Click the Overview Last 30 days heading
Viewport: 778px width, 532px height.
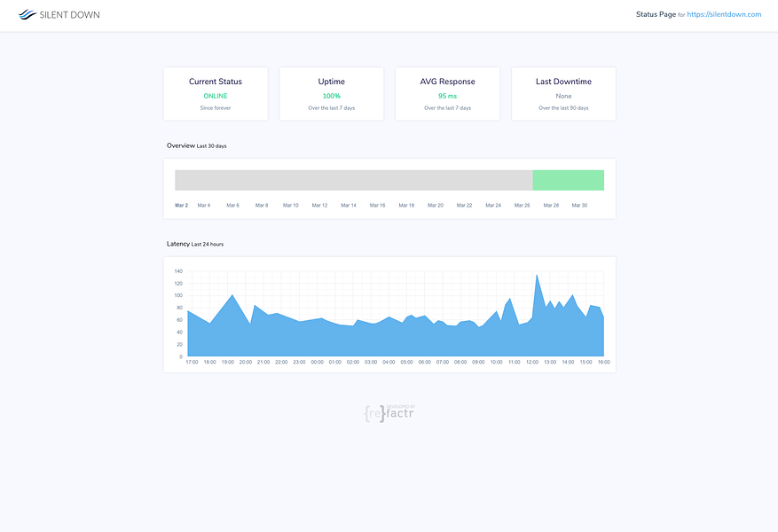tap(196, 145)
